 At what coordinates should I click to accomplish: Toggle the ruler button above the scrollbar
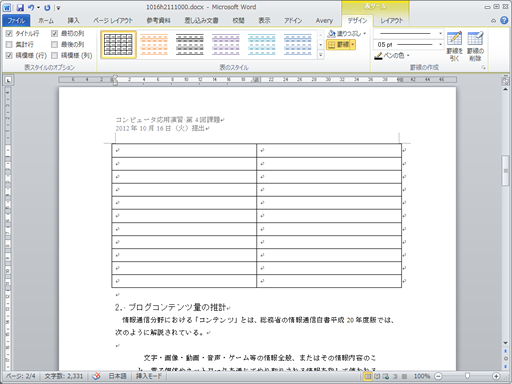(x=505, y=81)
